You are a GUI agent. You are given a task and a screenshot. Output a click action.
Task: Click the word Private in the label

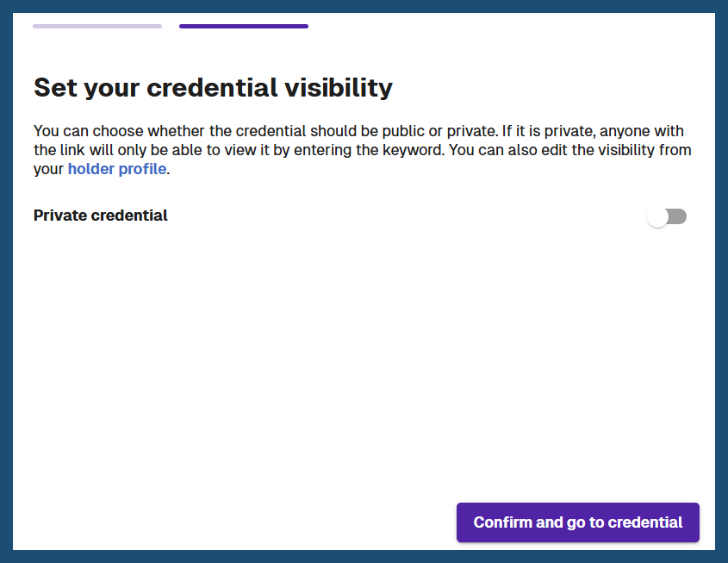click(60, 216)
